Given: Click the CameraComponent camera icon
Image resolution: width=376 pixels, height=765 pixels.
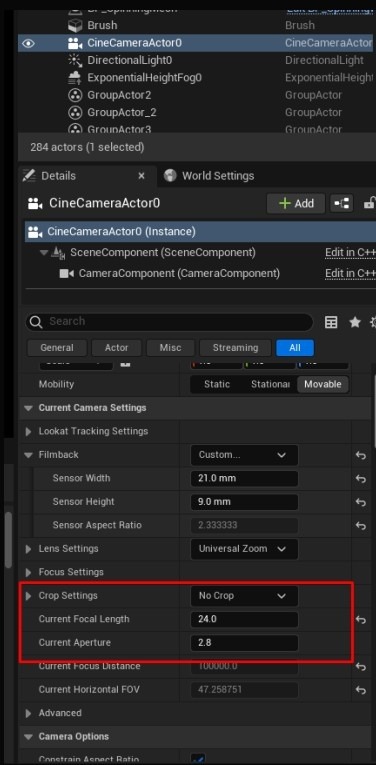Looking at the screenshot, I should 66,273.
